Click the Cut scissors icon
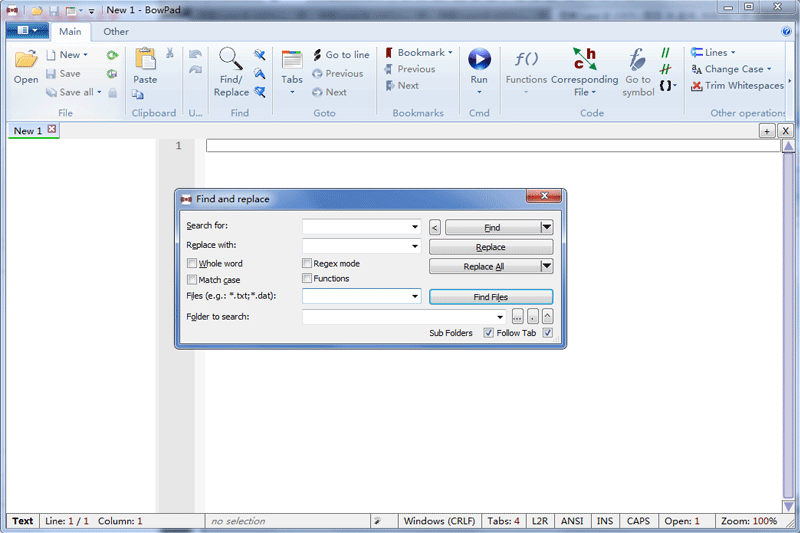 170,54
